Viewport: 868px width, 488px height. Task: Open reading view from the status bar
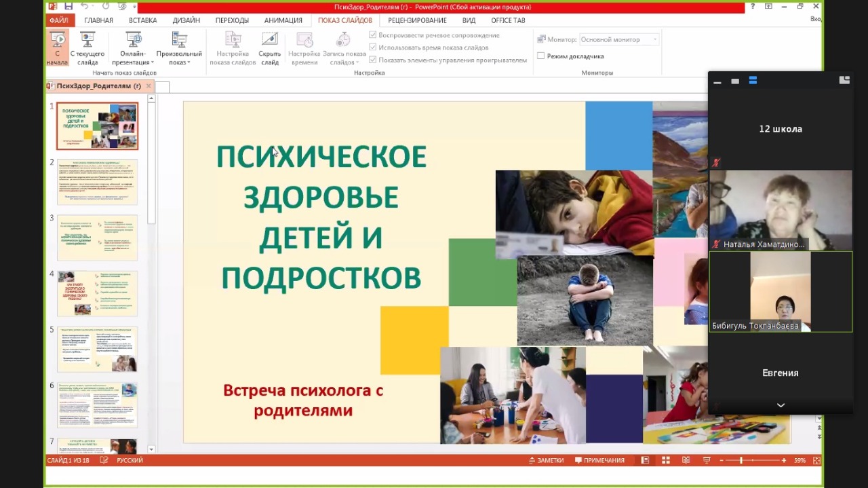click(x=686, y=460)
